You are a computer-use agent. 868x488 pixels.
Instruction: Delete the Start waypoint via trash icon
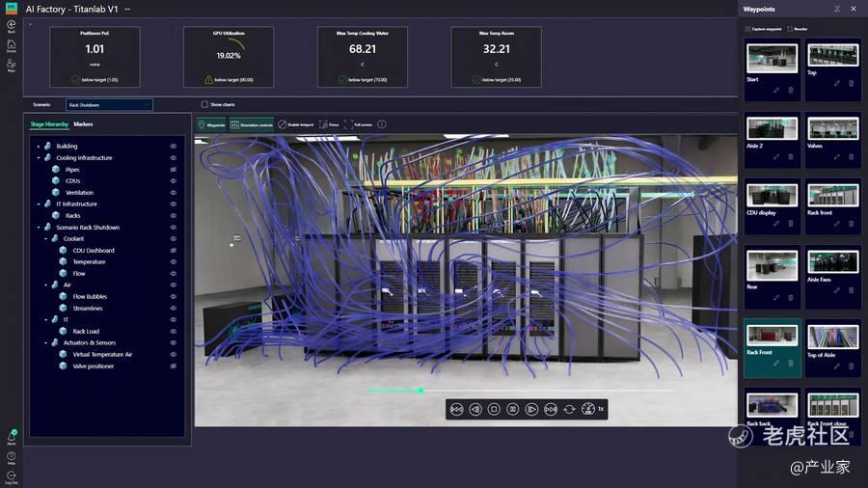(791, 91)
